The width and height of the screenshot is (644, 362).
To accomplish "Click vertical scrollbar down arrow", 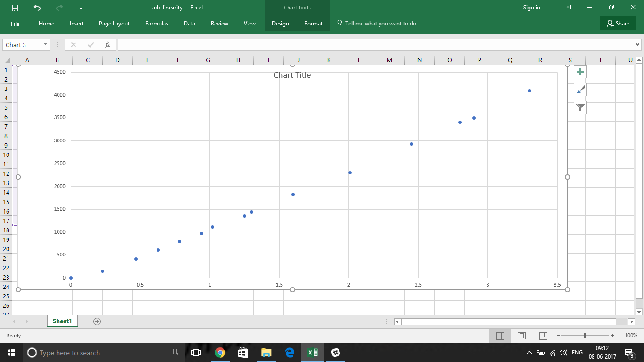I will (639, 312).
